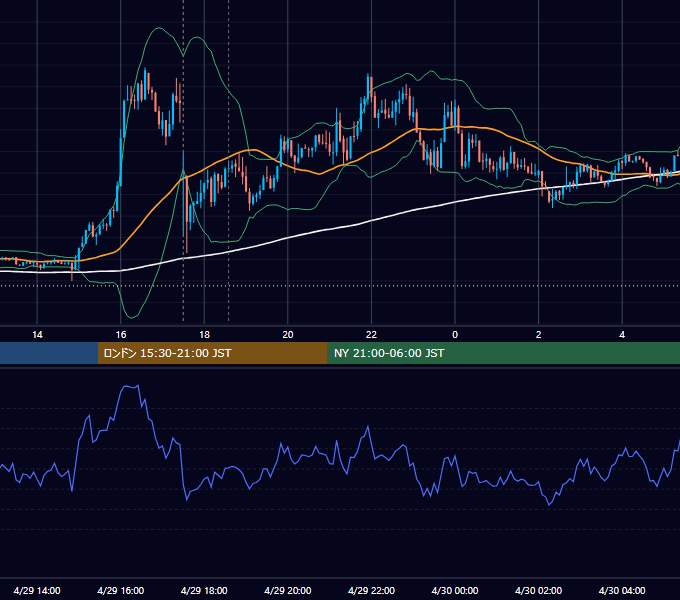Image resolution: width=680 pixels, height=600 pixels.
Task: Click the NY 21:00-06:00 JST session bar
Action: click(503, 353)
